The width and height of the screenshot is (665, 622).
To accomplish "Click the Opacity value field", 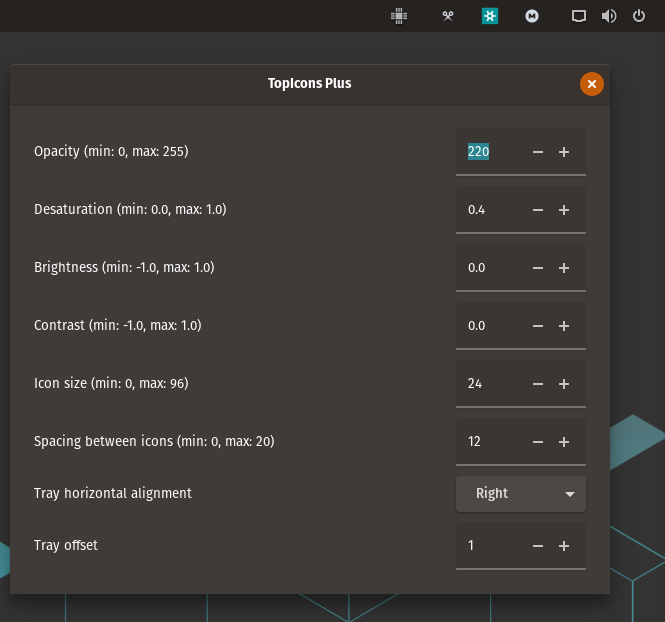I will click(490, 152).
